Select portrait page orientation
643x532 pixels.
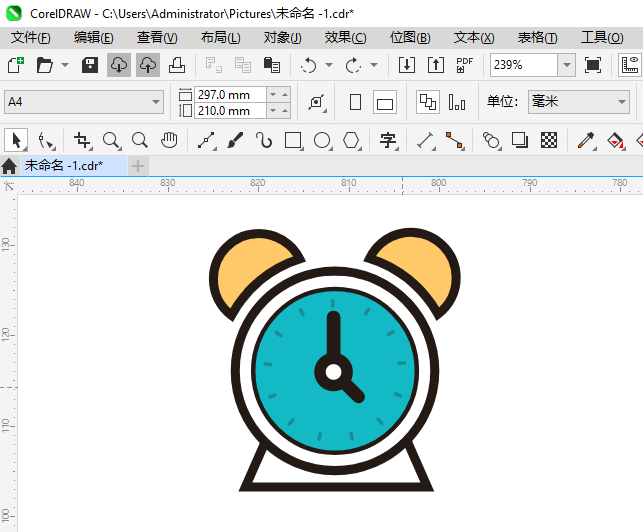pos(356,102)
